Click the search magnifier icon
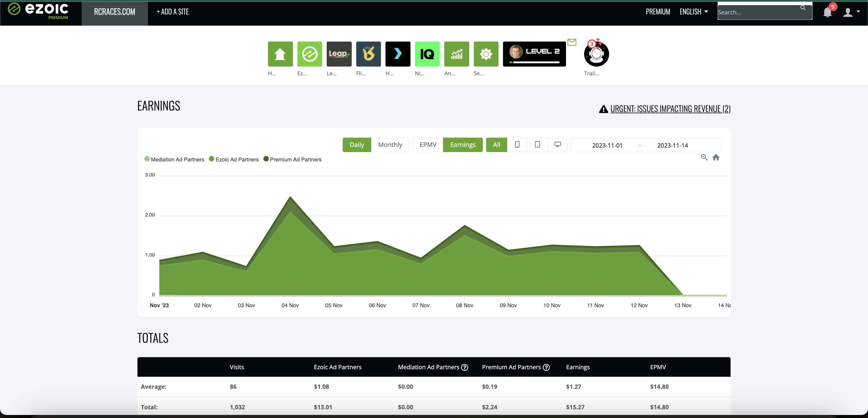 [803, 8]
